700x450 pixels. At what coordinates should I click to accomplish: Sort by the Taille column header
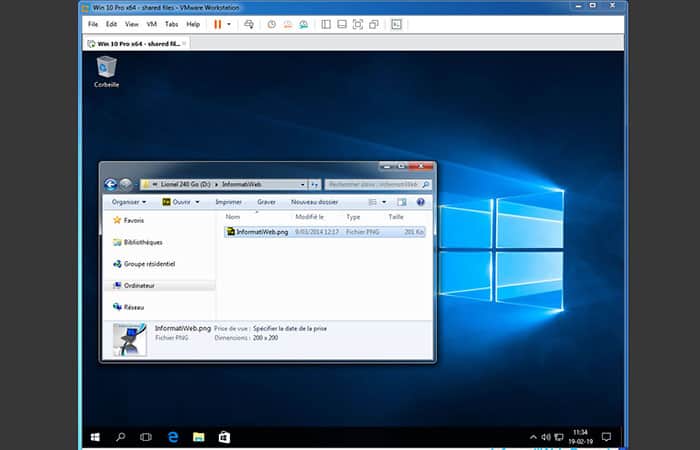tap(396, 217)
